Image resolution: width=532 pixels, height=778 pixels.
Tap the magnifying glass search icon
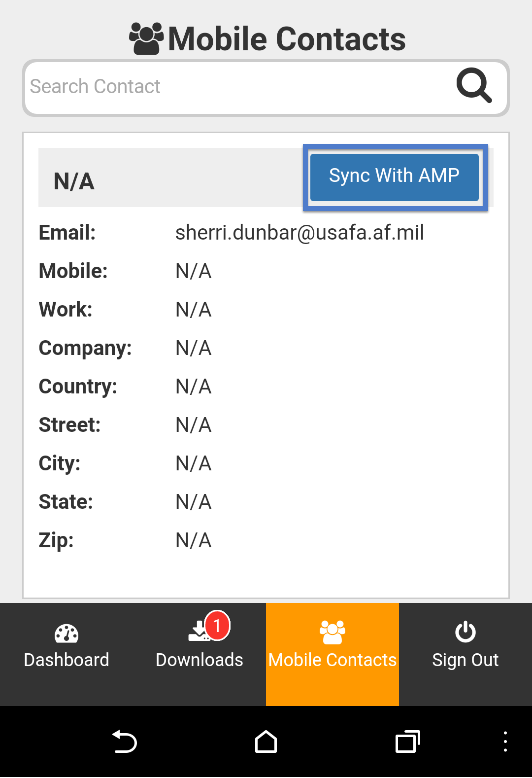pos(474,86)
